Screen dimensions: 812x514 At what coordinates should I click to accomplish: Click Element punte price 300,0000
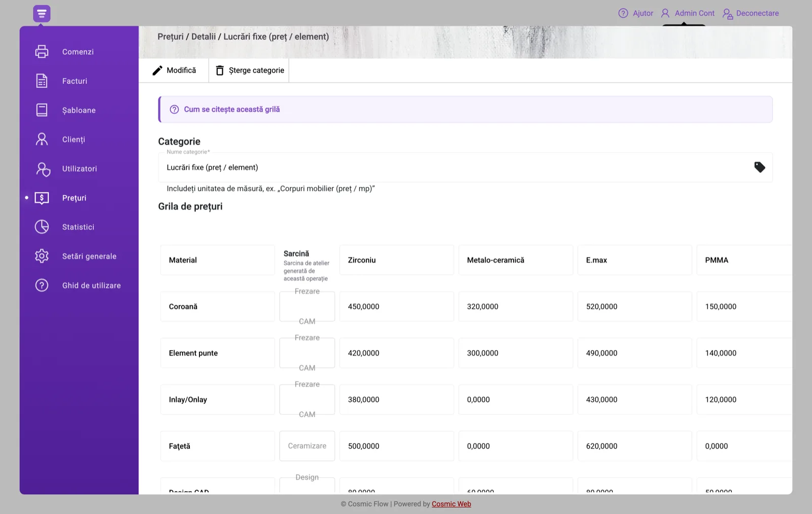tap(516, 353)
